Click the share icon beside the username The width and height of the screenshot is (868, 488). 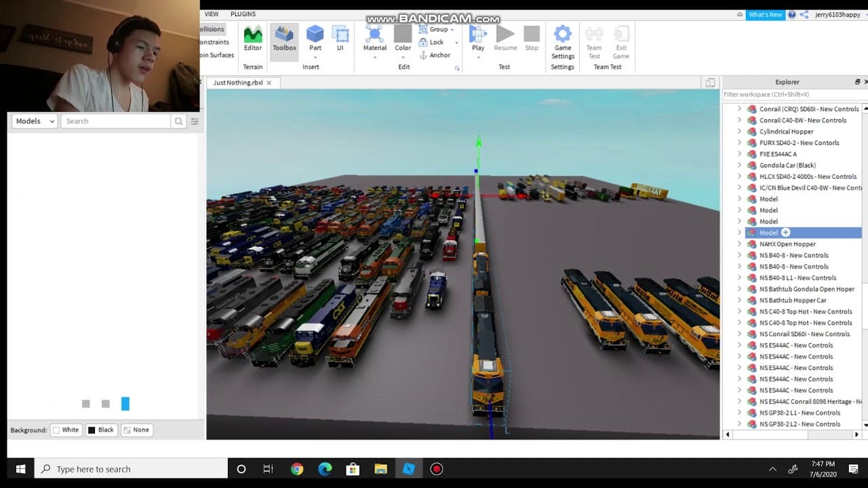click(804, 14)
